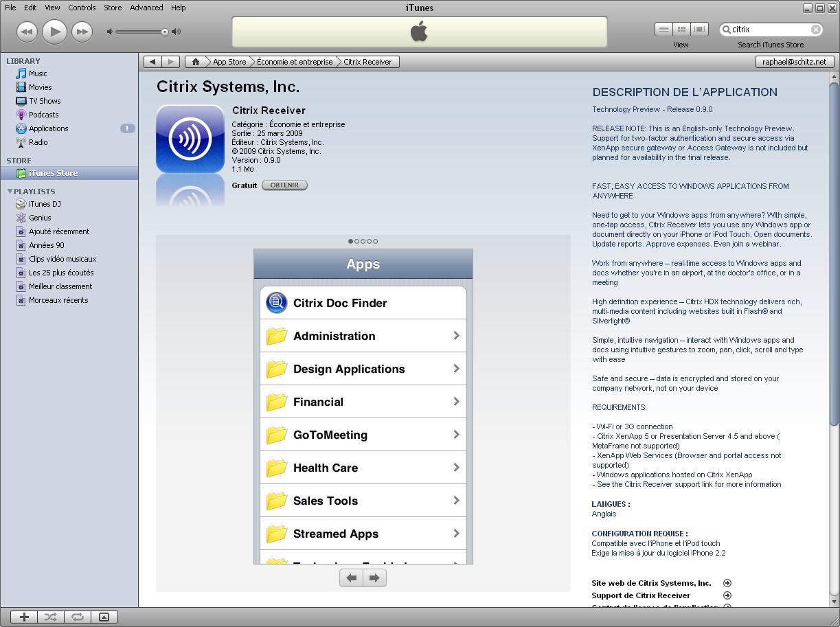Go to the next screenshot arrow
840x627 pixels.
[374, 578]
